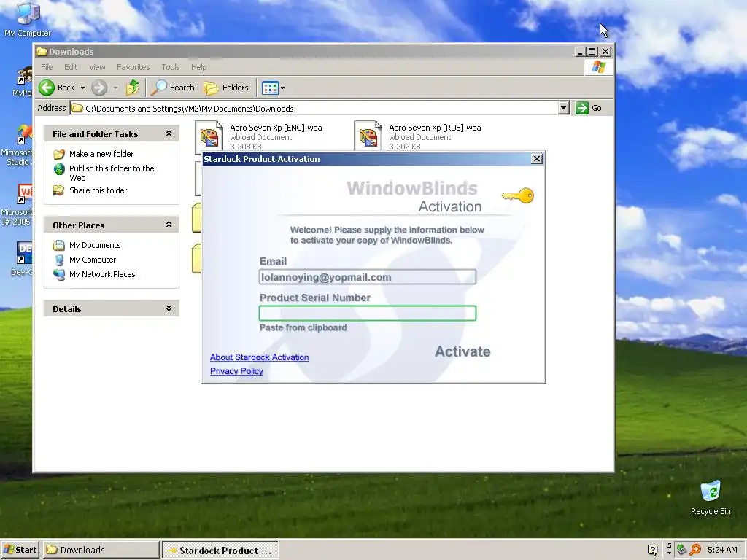747x560 pixels.
Task: Click the Publish to Web globe icon
Action: 59,168
